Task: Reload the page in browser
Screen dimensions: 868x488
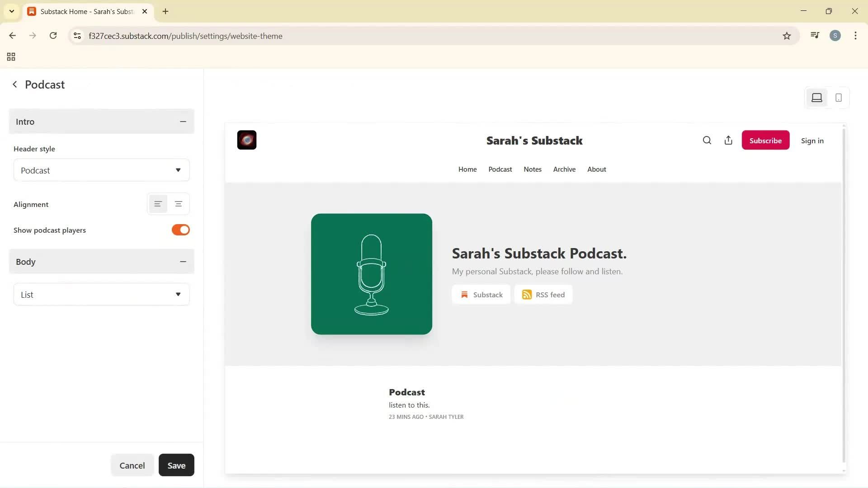Action: tap(53, 36)
